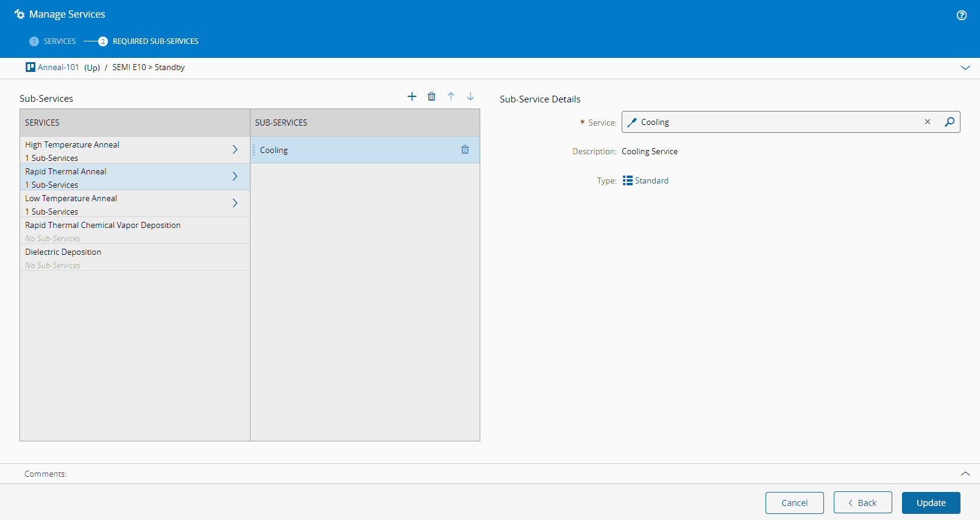Expand Rapid Thermal Anneal chevron
The height and width of the screenshot is (520, 980).
click(235, 176)
